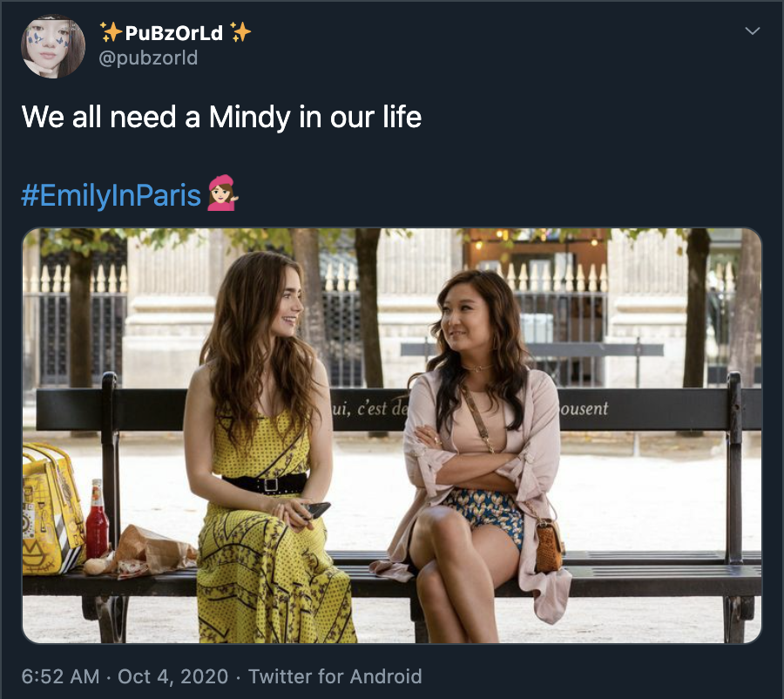
Task: Click the sparkles emoji after PuBzOrLd
Action: (x=240, y=31)
